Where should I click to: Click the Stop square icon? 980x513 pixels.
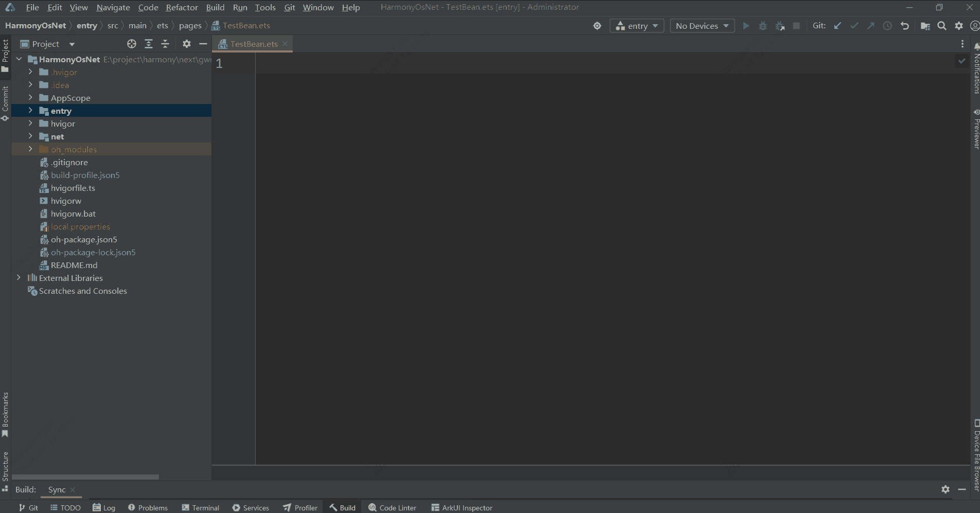pyautogui.click(x=796, y=26)
